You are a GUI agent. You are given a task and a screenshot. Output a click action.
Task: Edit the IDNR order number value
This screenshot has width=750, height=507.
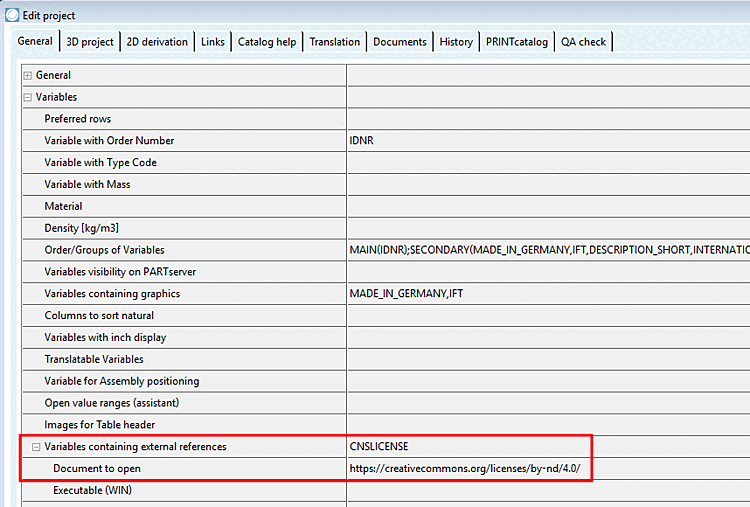[549, 141]
